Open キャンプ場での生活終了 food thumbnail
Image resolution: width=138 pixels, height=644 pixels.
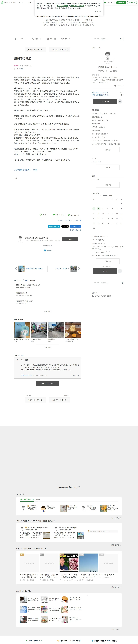(x=73, y=330)
